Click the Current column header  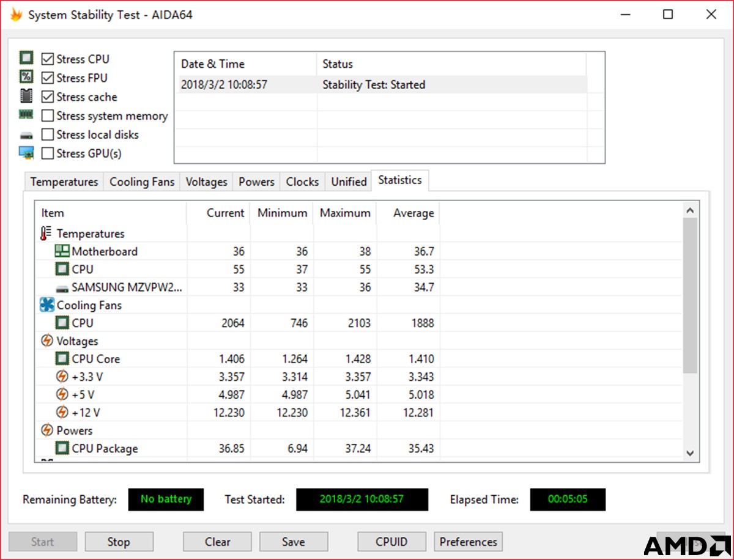pos(218,213)
